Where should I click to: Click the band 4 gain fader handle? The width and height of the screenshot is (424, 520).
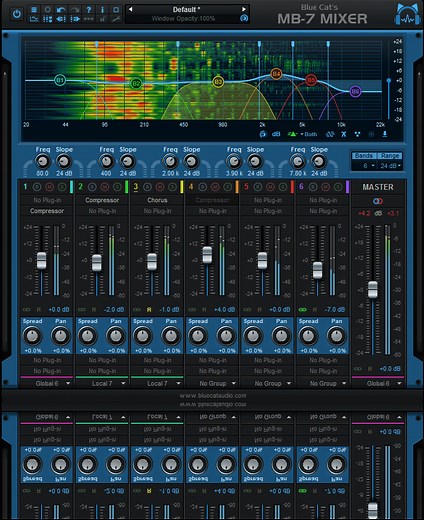[207, 255]
